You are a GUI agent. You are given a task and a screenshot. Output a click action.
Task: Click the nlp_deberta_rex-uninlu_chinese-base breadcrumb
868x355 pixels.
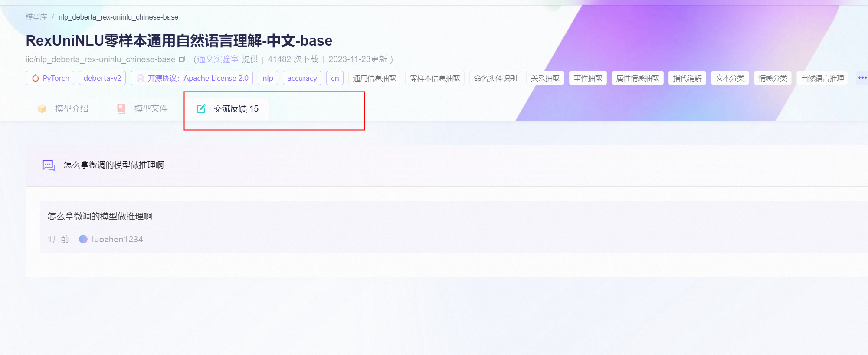point(118,17)
